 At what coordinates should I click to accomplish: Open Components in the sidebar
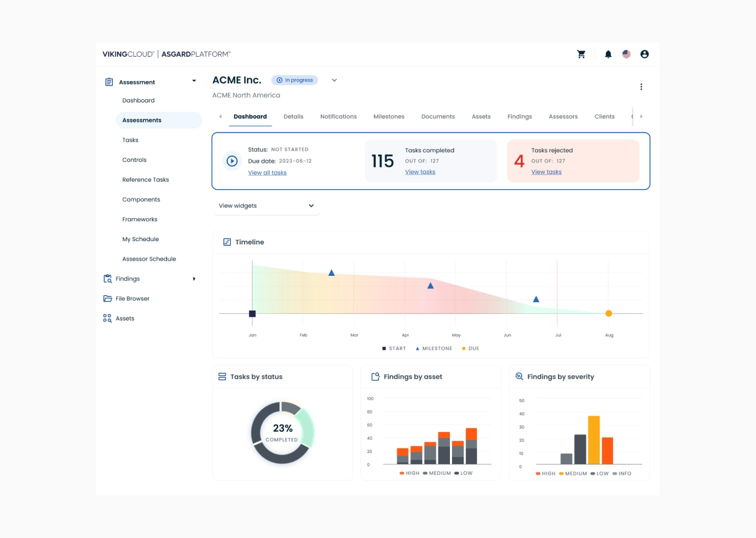point(141,200)
